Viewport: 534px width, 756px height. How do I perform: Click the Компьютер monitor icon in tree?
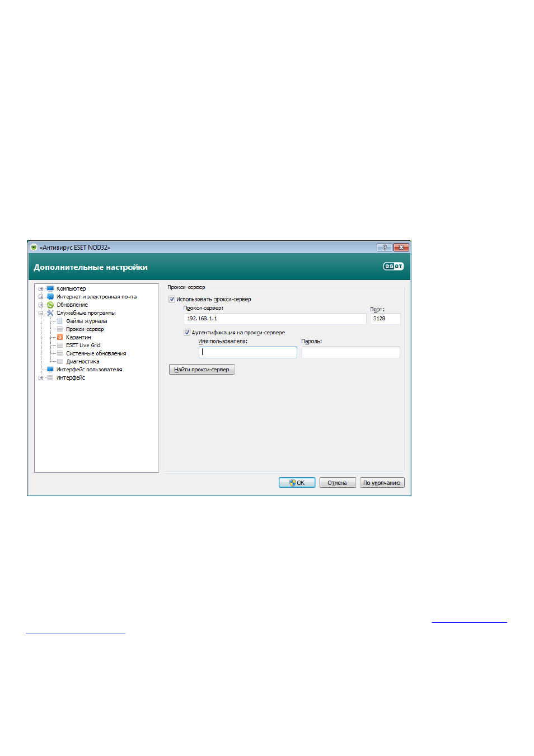(50, 289)
